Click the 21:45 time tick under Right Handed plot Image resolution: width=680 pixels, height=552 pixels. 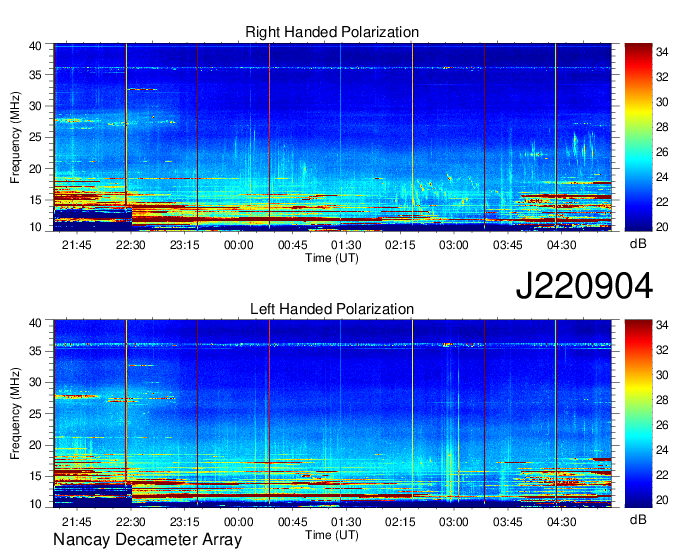pyautogui.click(x=77, y=245)
